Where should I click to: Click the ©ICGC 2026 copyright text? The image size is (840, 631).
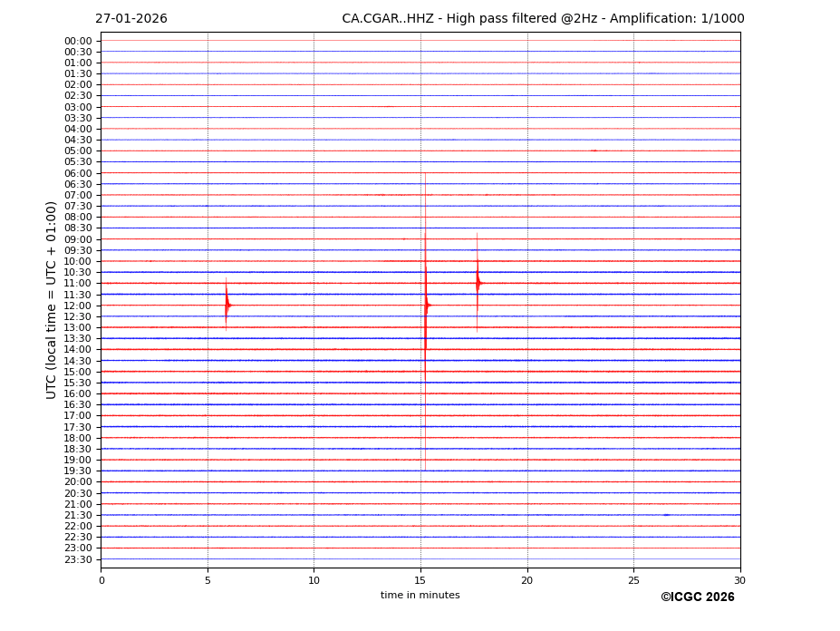697,597
